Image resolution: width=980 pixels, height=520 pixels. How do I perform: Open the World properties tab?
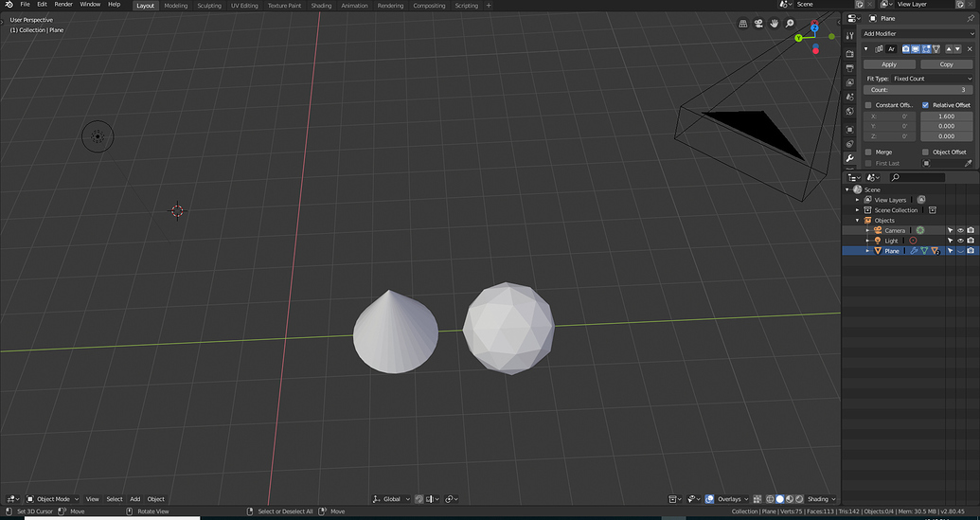click(849, 111)
